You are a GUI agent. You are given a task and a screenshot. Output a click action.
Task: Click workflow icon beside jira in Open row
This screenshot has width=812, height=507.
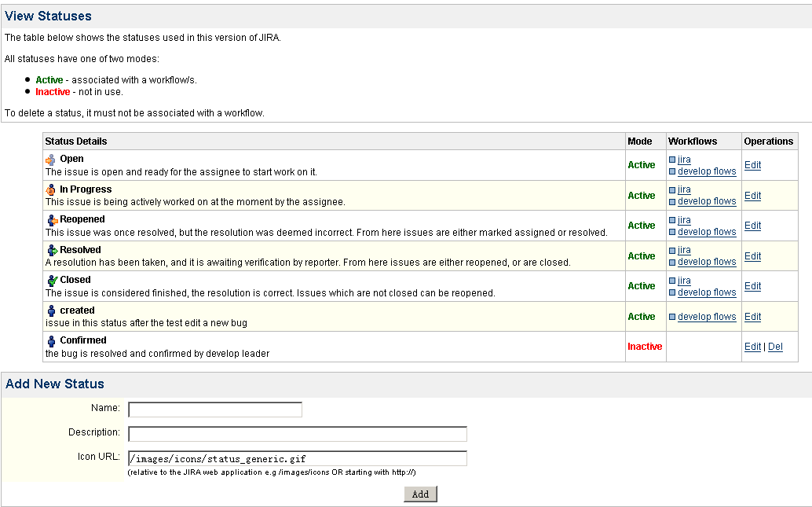[672, 160]
